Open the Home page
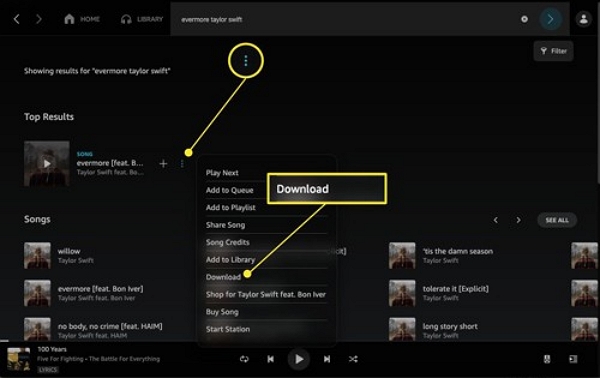The width and height of the screenshot is (600, 378). [x=82, y=19]
